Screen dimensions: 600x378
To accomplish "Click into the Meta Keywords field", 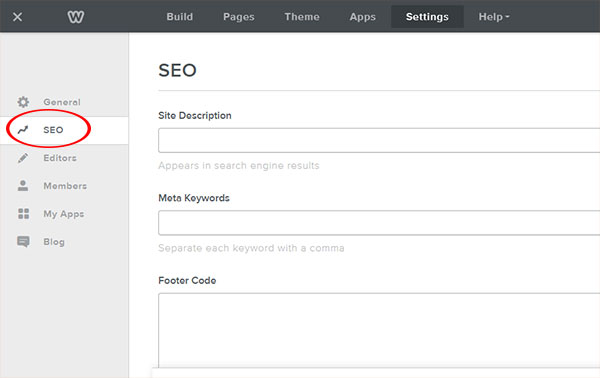I will tap(379, 223).
